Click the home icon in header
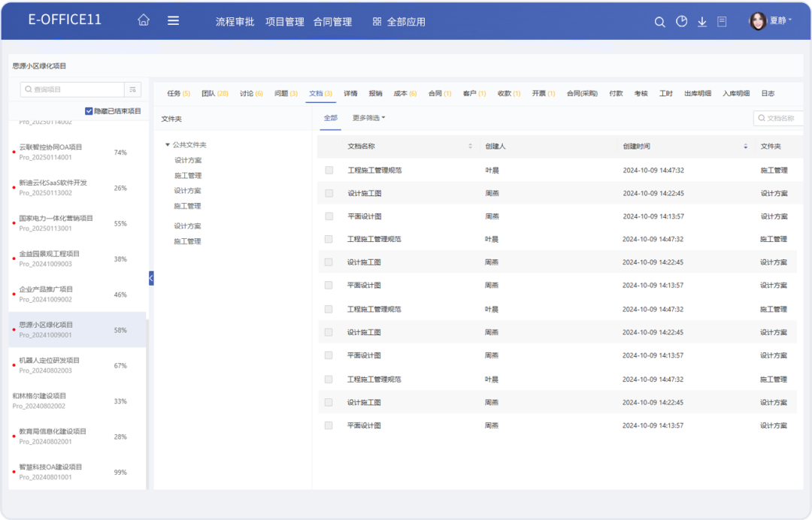 (x=144, y=21)
